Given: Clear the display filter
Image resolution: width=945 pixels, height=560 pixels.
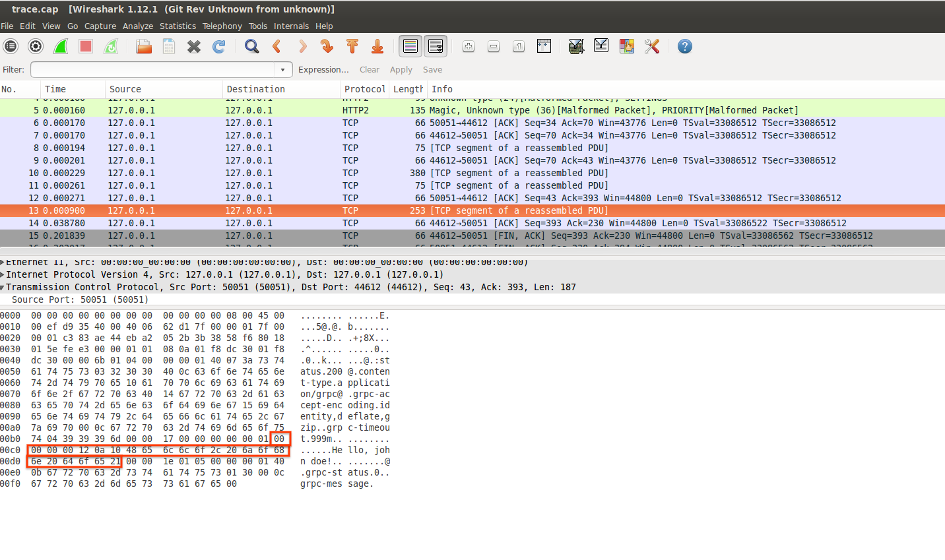Looking at the screenshot, I should pos(370,70).
